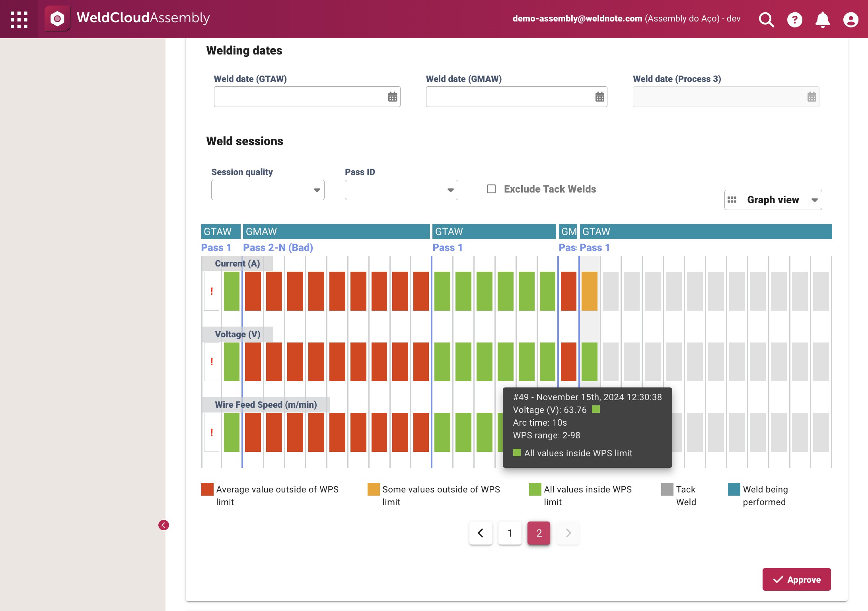Open the search icon in header

click(766, 19)
